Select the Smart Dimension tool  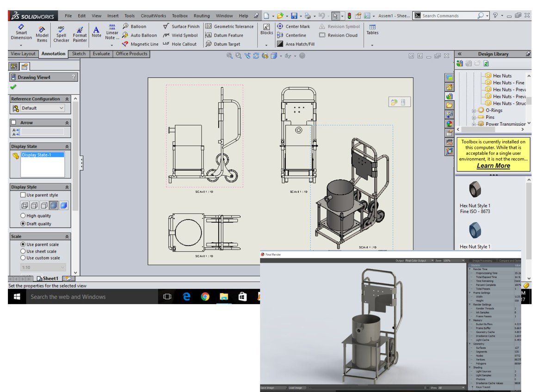(x=21, y=32)
